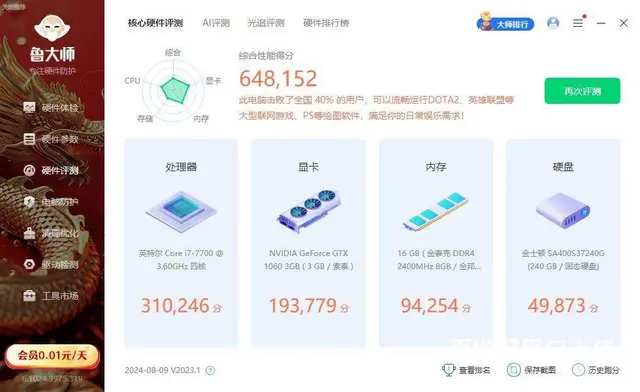640x392 pixels.
Task: Switch to 核心硬件评测 tab
Action: point(155,23)
